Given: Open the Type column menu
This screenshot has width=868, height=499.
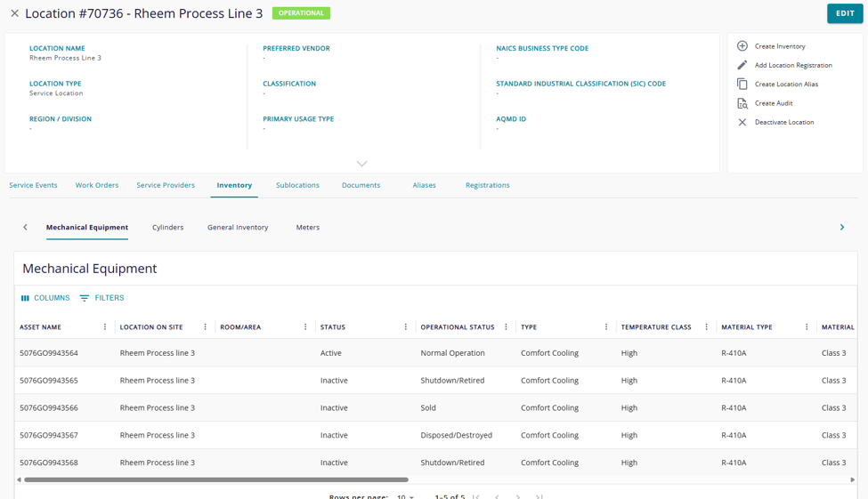Looking at the screenshot, I should (605, 327).
